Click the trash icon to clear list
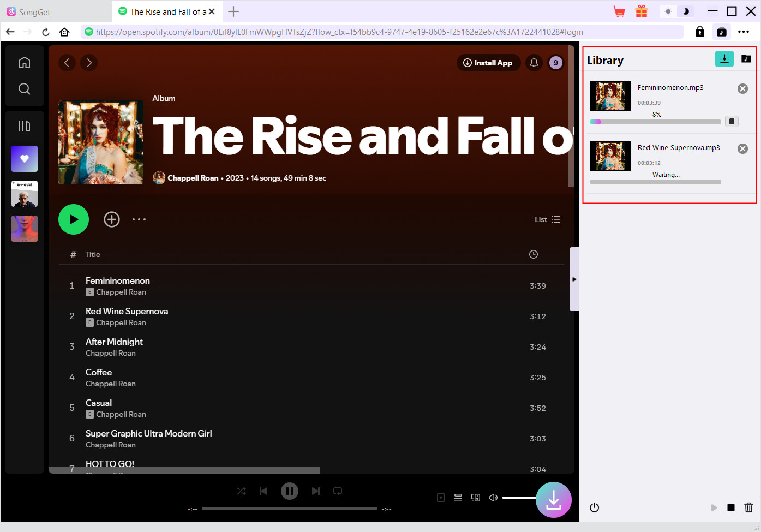The width and height of the screenshot is (761, 532). [748, 507]
